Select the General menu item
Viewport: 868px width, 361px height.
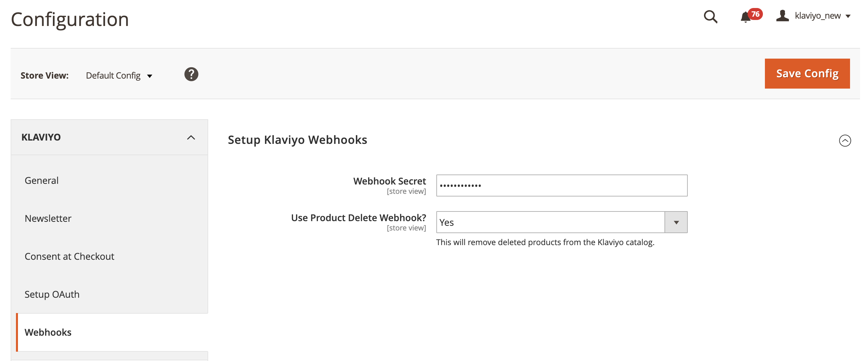coord(41,179)
